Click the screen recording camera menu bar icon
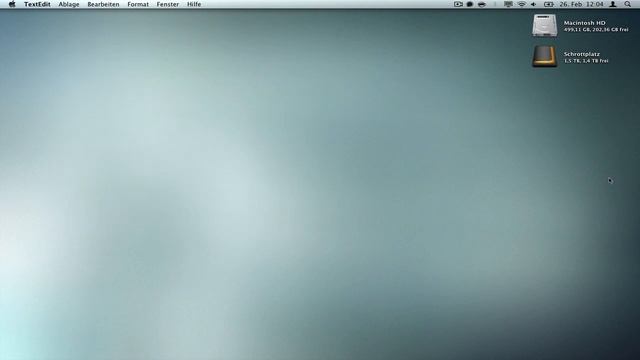 [x=458, y=4]
